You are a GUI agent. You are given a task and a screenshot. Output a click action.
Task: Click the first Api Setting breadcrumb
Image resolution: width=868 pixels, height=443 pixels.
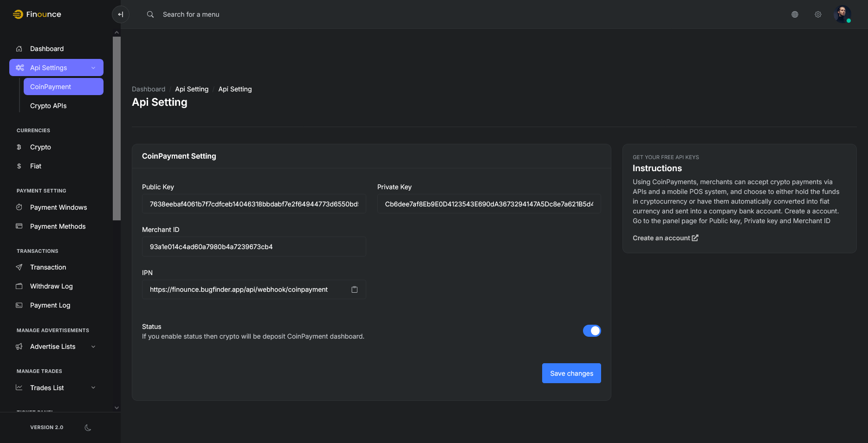[192, 89]
